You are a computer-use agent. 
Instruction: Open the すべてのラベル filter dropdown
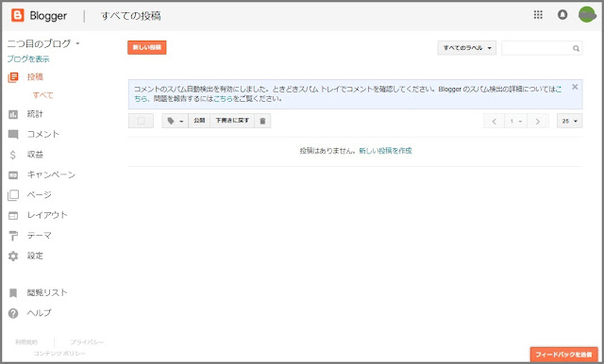point(467,48)
